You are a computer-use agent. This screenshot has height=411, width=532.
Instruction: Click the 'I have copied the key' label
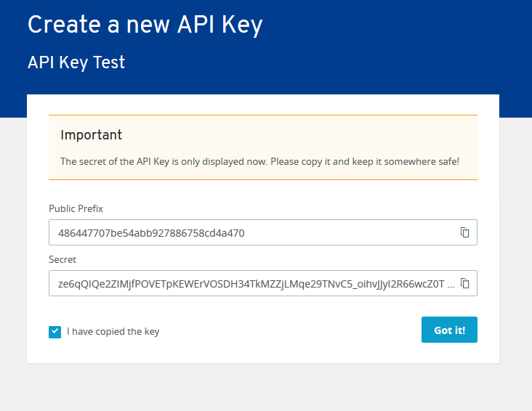[113, 332]
